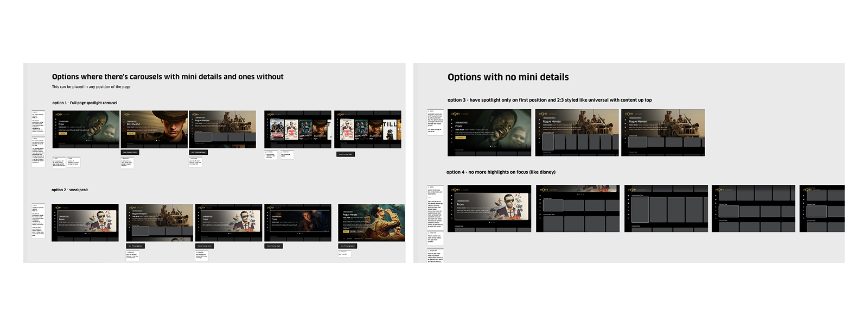
Task: Select 'Key Pressing Down' under option 2 Rogue Heroes frame
Action: tap(135, 246)
